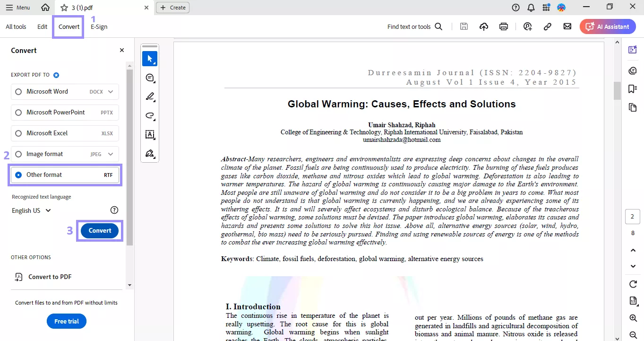Click the Create new tab button
Image resolution: width=644 pixels, height=341 pixels.
(172, 8)
